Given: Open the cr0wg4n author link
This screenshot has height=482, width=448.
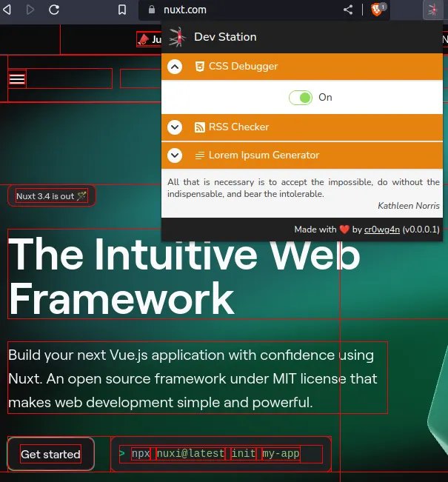Looking at the screenshot, I should pos(381,230).
